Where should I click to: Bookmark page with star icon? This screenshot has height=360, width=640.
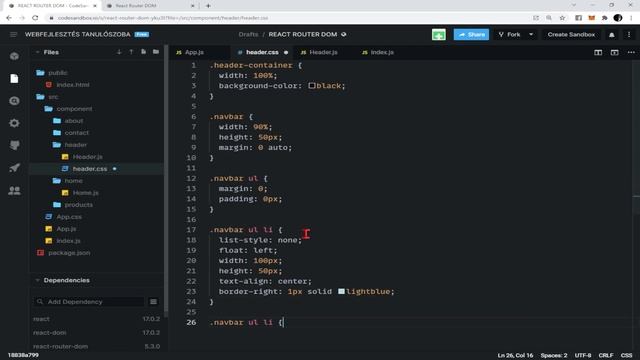562,18
